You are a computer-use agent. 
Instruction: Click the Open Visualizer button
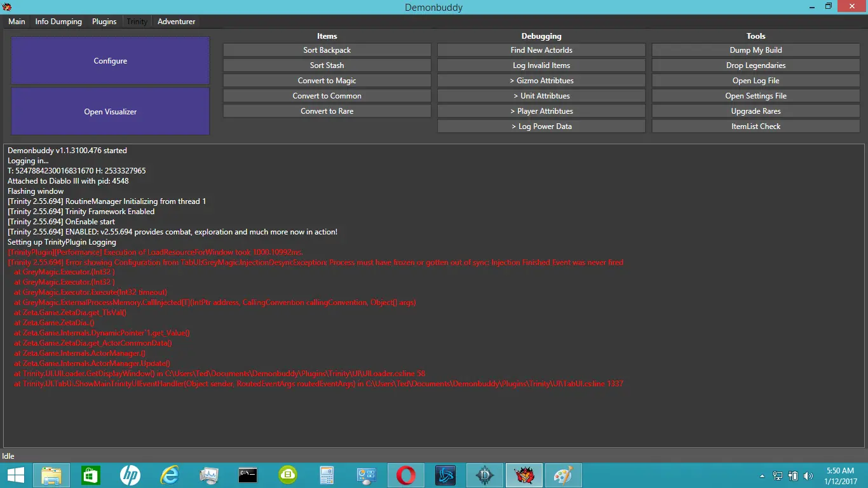pyautogui.click(x=111, y=112)
